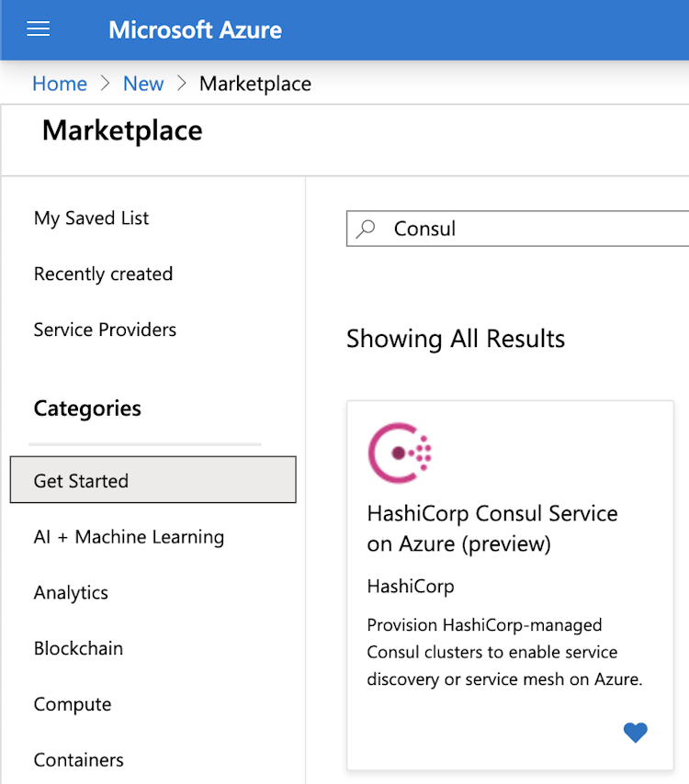689x784 pixels.
Task: Click the search magnifier icon
Action: pos(365,228)
